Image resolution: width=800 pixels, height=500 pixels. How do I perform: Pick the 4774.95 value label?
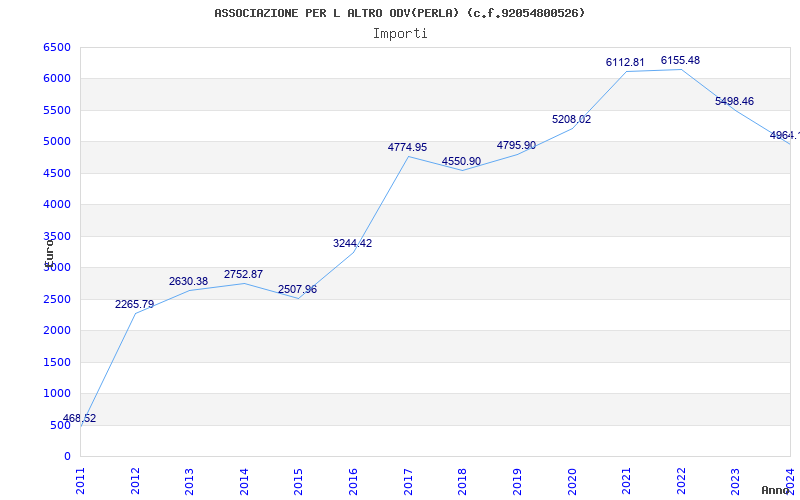click(407, 147)
